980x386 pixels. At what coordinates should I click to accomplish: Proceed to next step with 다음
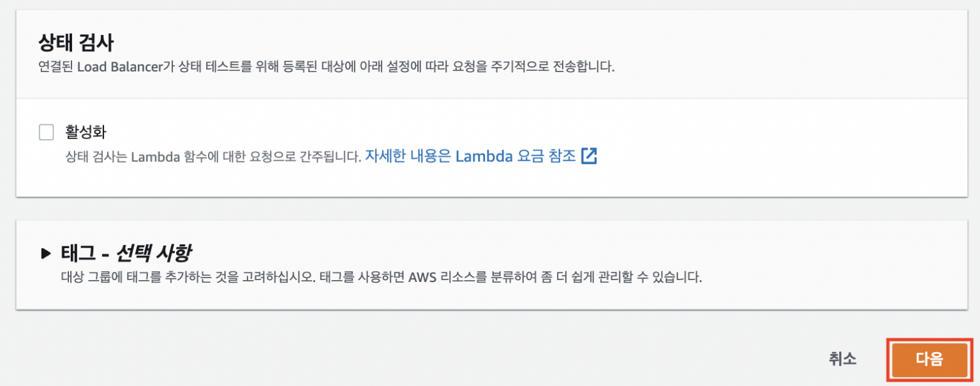coord(931,359)
